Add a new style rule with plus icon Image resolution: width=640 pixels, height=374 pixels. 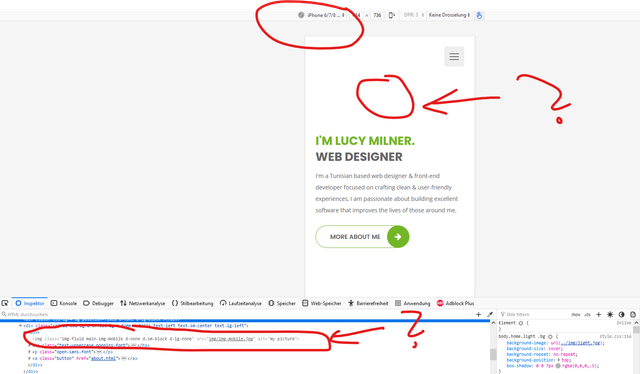pos(598,314)
